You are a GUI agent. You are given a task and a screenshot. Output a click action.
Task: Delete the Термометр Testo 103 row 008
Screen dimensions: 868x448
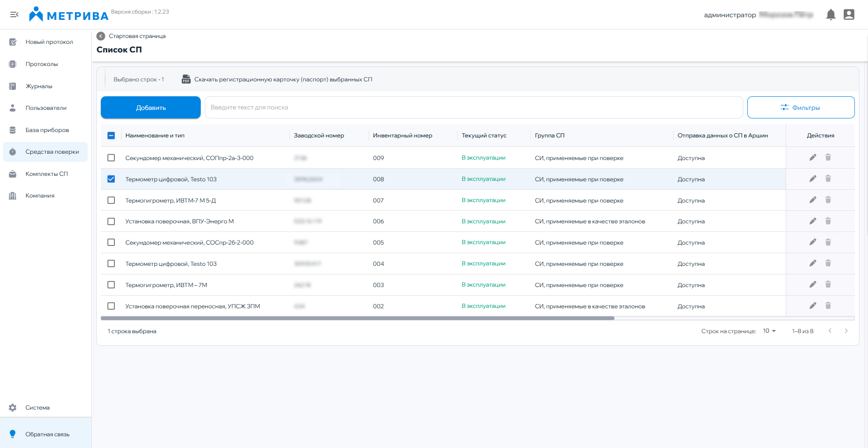click(x=828, y=179)
